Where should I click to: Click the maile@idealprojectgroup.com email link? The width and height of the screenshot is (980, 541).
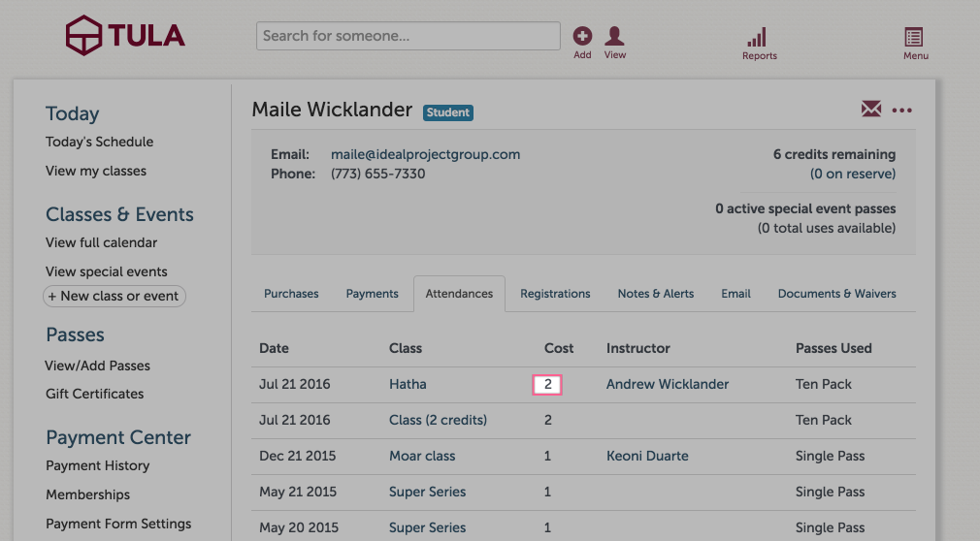pos(425,154)
